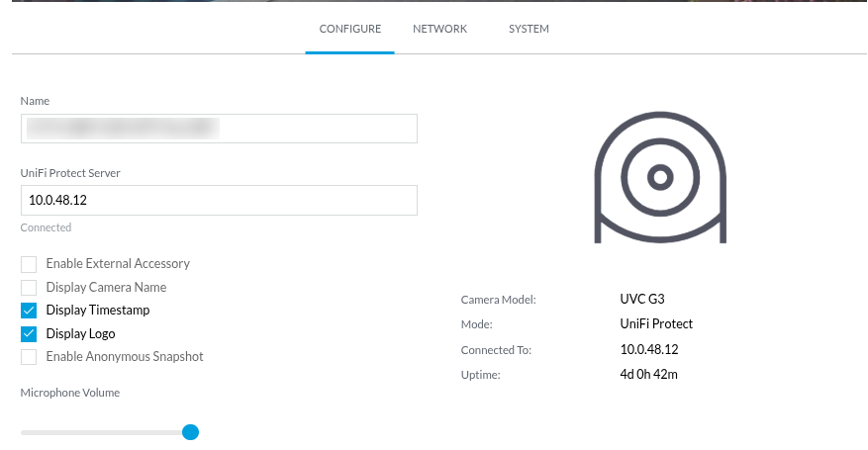Toggle Enable Anonymous Snapshot checkbox
This screenshot has width=868, height=450.
pos(29,356)
